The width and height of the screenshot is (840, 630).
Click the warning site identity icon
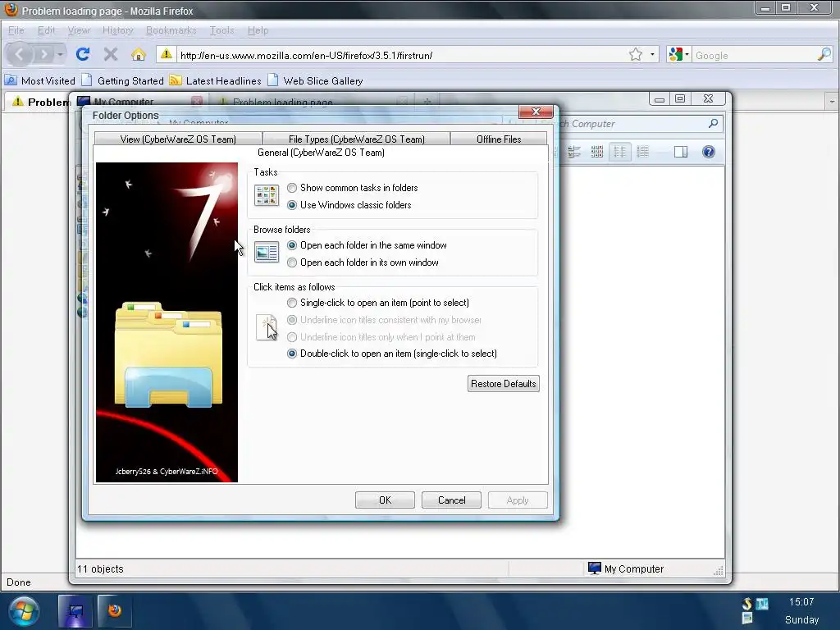(x=167, y=55)
